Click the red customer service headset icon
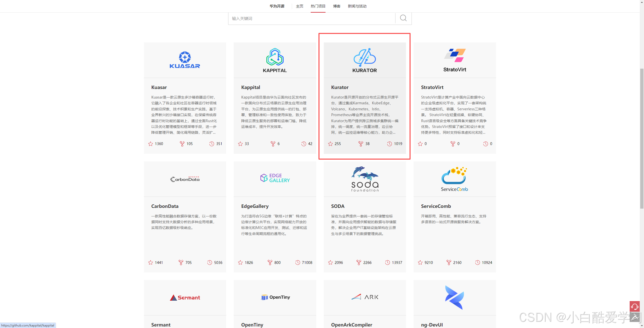The width and height of the screenshot is (644, 328). [634, 306]
